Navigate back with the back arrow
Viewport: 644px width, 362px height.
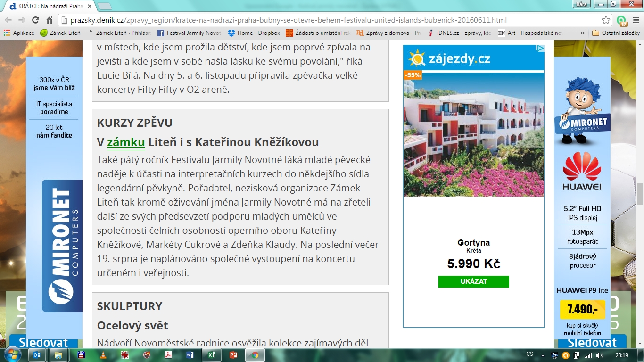8,20
